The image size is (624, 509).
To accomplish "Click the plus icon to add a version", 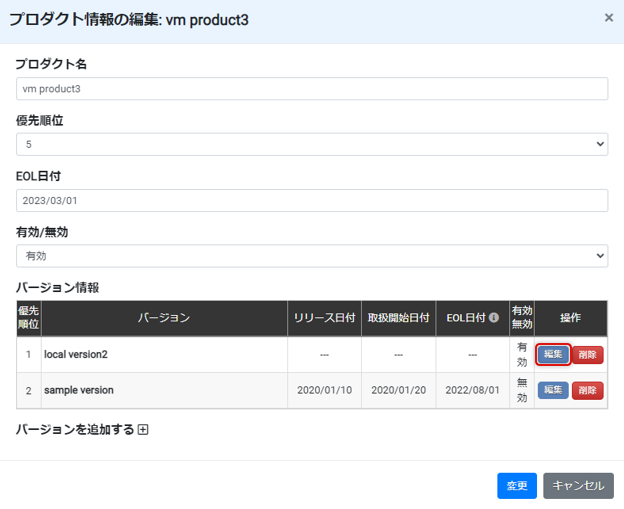I will pyautogui.click(x=143, y=430).
